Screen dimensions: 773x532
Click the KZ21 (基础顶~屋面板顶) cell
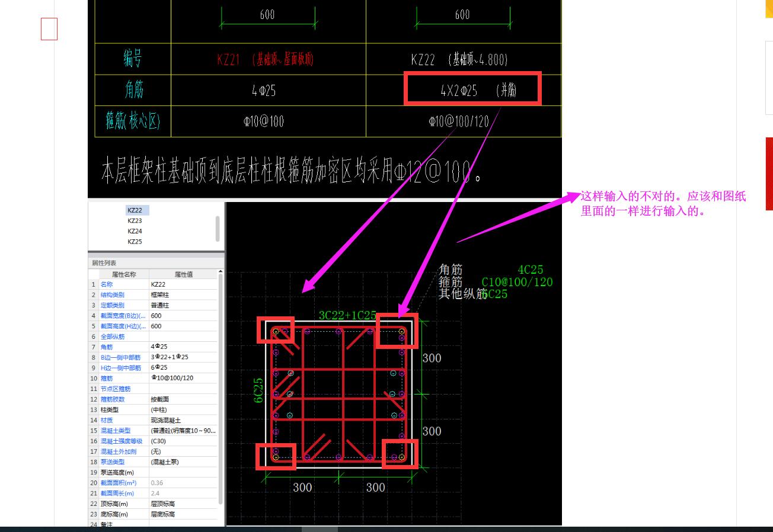(269, 59)
